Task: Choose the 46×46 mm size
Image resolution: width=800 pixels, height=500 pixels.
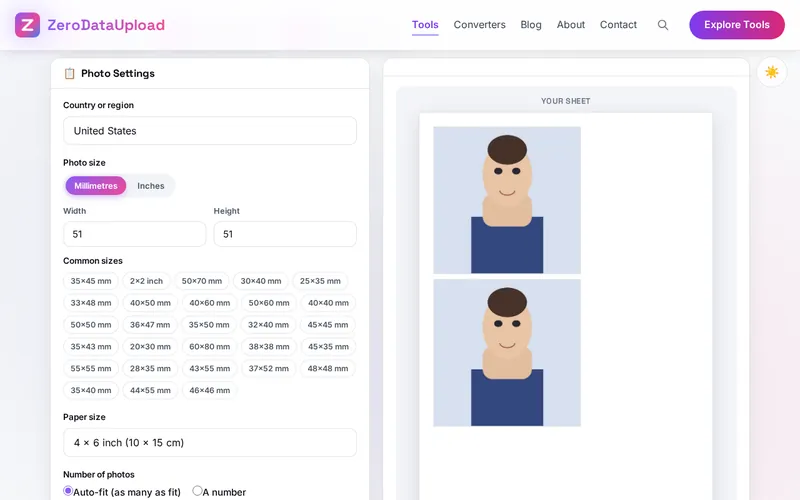Action: [210, 391]
